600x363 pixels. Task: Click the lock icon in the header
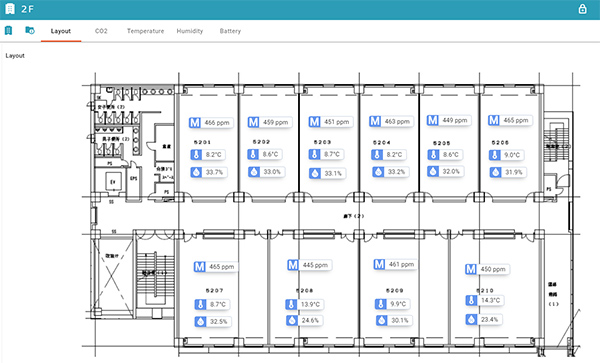582,9
